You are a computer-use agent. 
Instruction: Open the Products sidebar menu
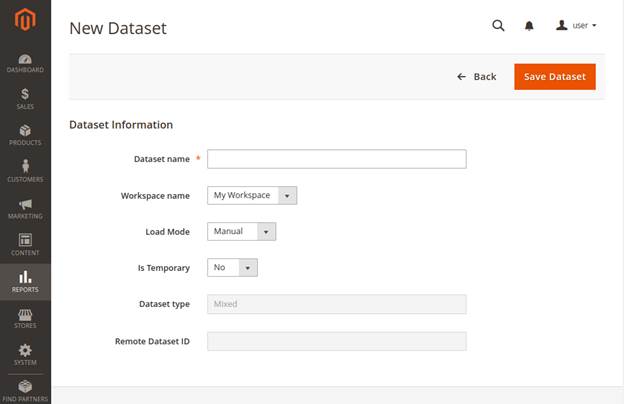25,135
